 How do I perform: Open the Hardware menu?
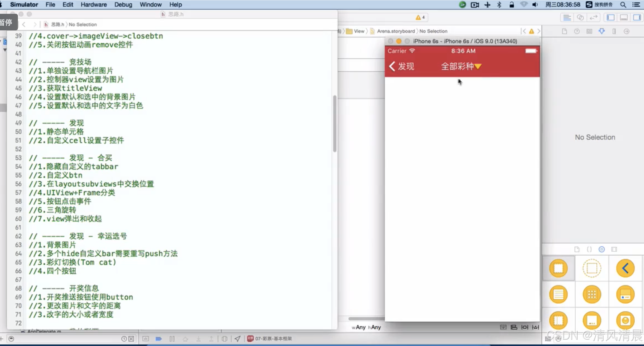pos(93,4)
